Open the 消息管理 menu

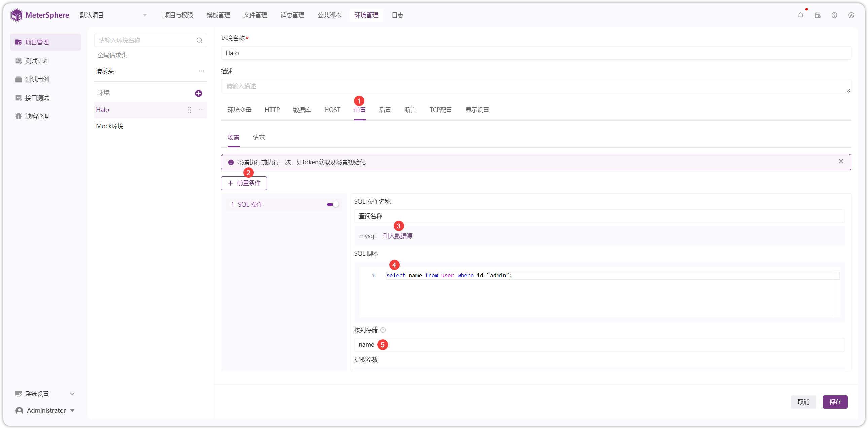292,15
